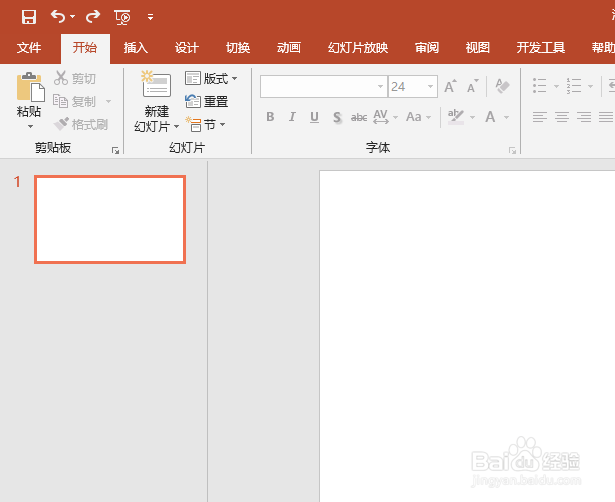Open the 节 section dropdown
615x502 pixels.
coord(205,124)
